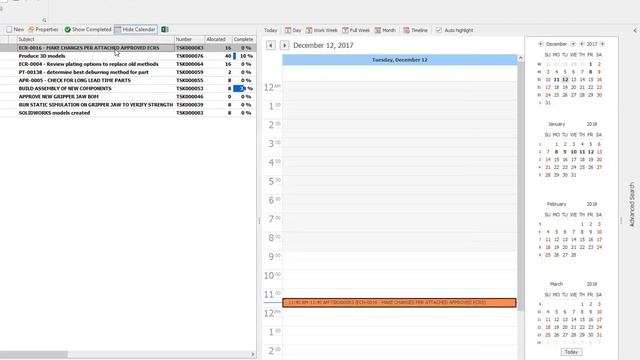Viewport: 640px width, 360px height.
Task: Click December month name in mini calendar
Action: 556,44
